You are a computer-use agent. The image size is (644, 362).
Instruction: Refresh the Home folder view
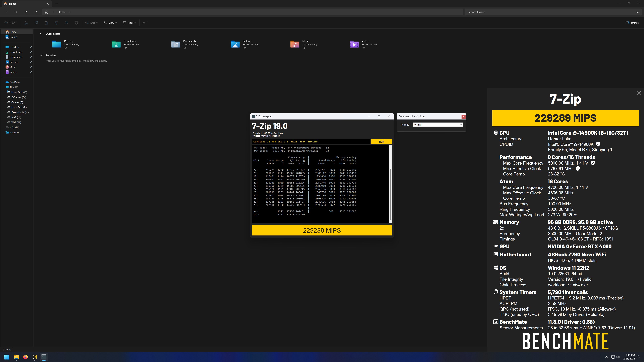(x=36, y=12)
